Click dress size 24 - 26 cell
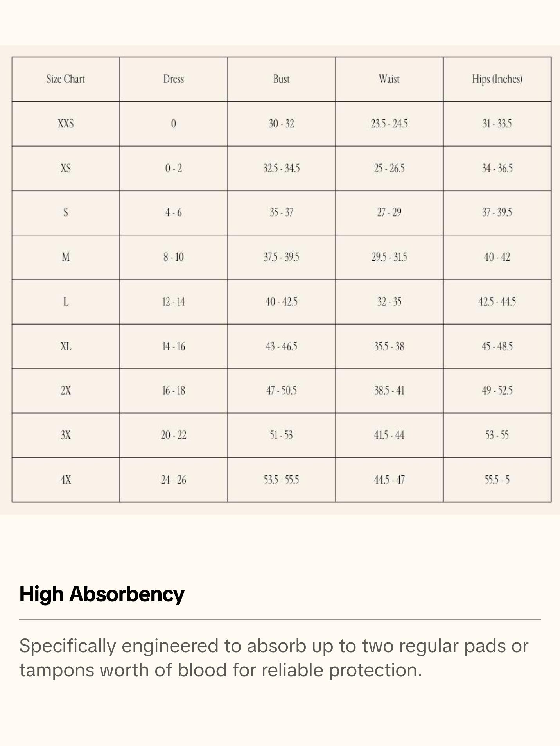This screenshot has height=746, width=560. tap(174, 480)
